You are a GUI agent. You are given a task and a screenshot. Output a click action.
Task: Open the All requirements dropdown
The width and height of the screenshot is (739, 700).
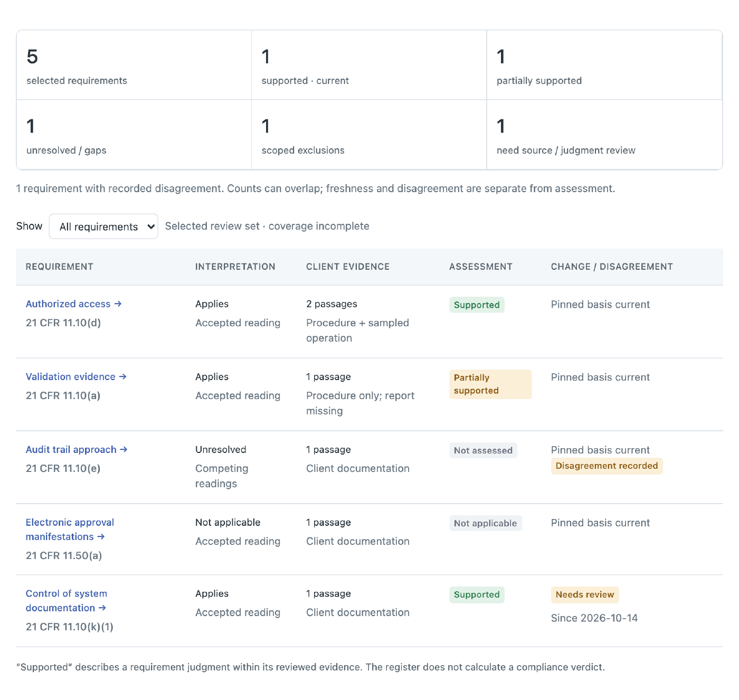[x=103, y=226]
